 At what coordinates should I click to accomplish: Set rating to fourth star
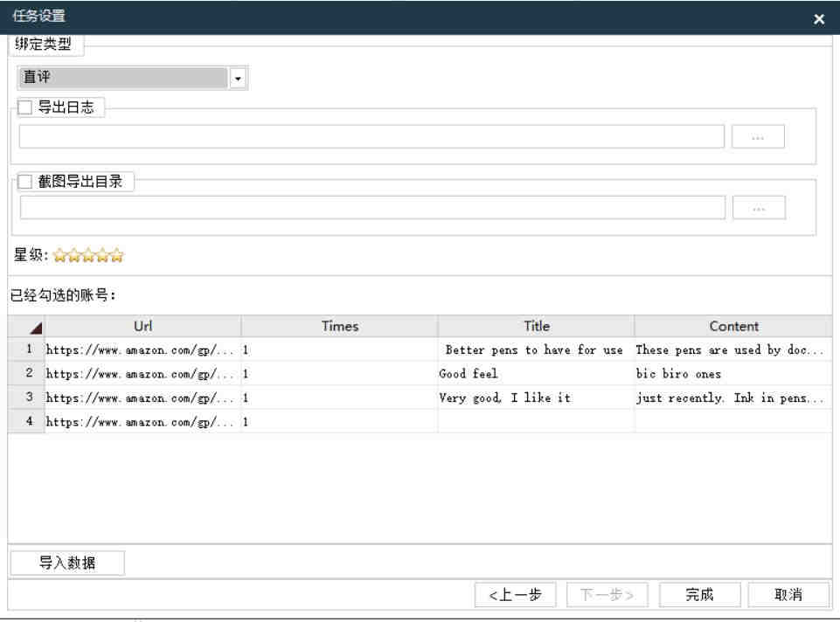103,255
